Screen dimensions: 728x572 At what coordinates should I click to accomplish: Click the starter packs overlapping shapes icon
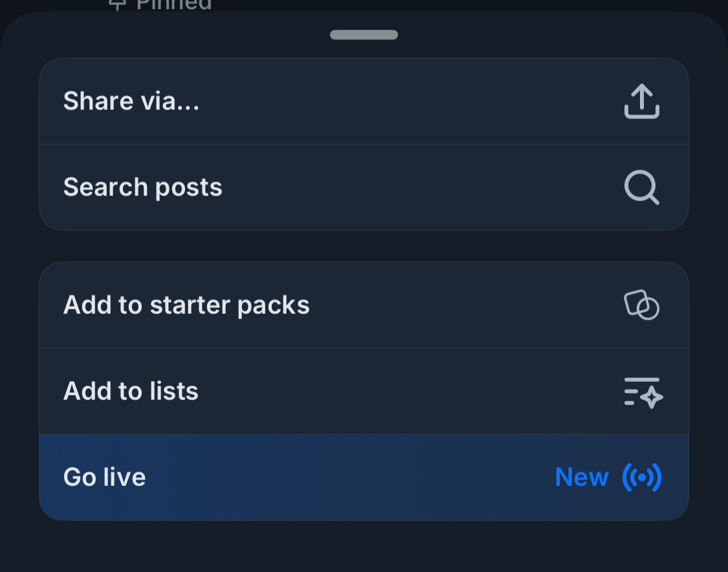(641, 305)
